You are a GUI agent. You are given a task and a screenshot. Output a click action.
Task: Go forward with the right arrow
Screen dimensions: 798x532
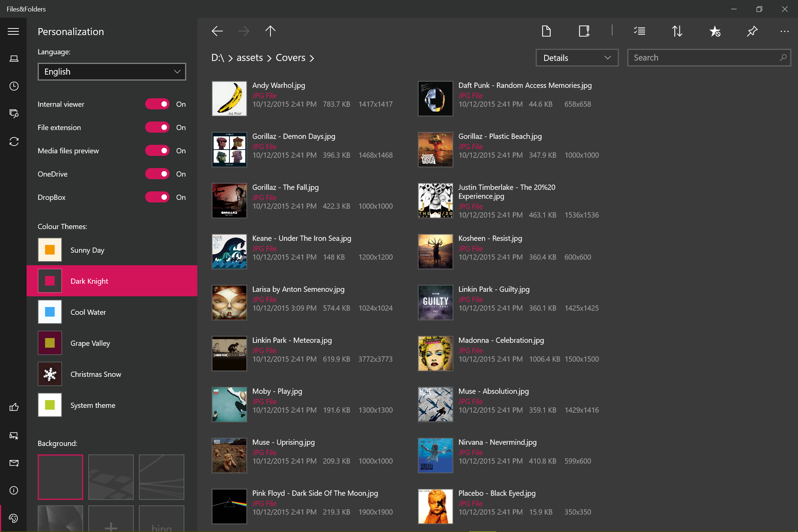pyautogui.click(x=244, y=31)
